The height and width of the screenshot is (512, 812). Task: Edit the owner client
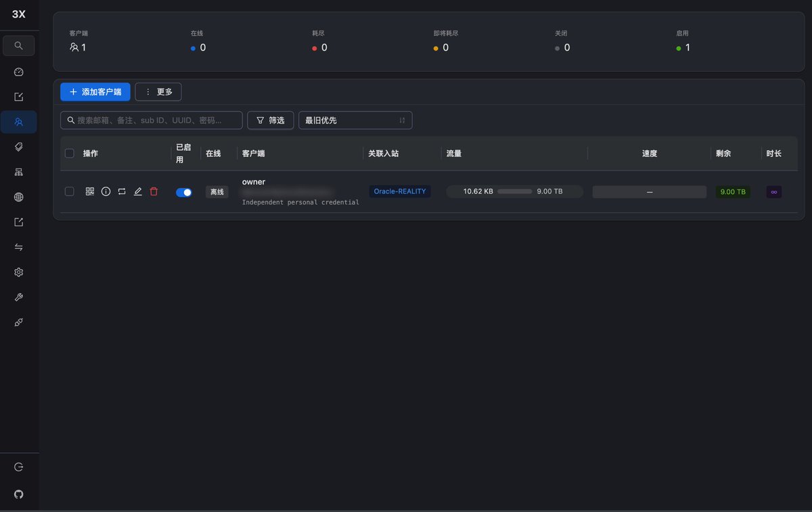tap(138, 191)
